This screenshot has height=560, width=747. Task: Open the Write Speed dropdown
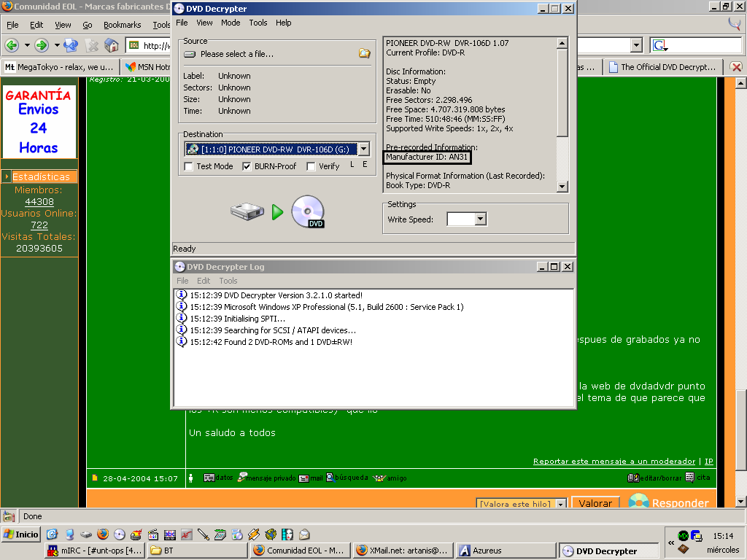[x=480, y=219]
